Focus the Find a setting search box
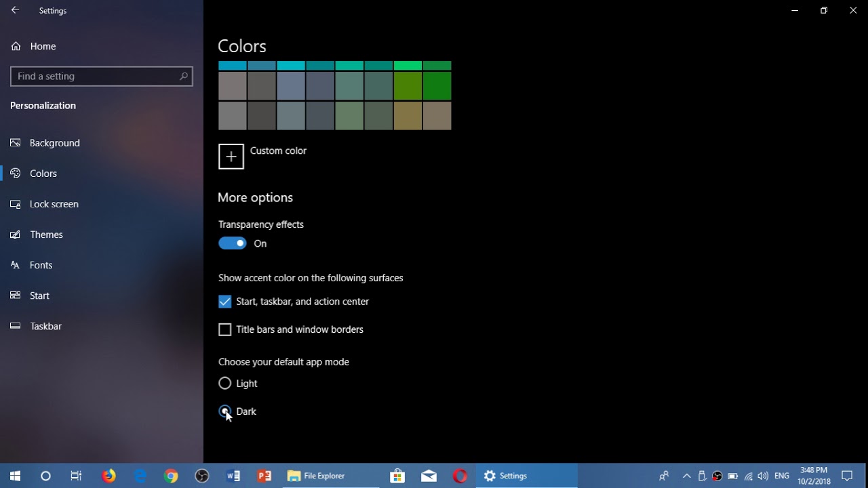The height and width of the screenshot is (488, 868). (102, 77)
